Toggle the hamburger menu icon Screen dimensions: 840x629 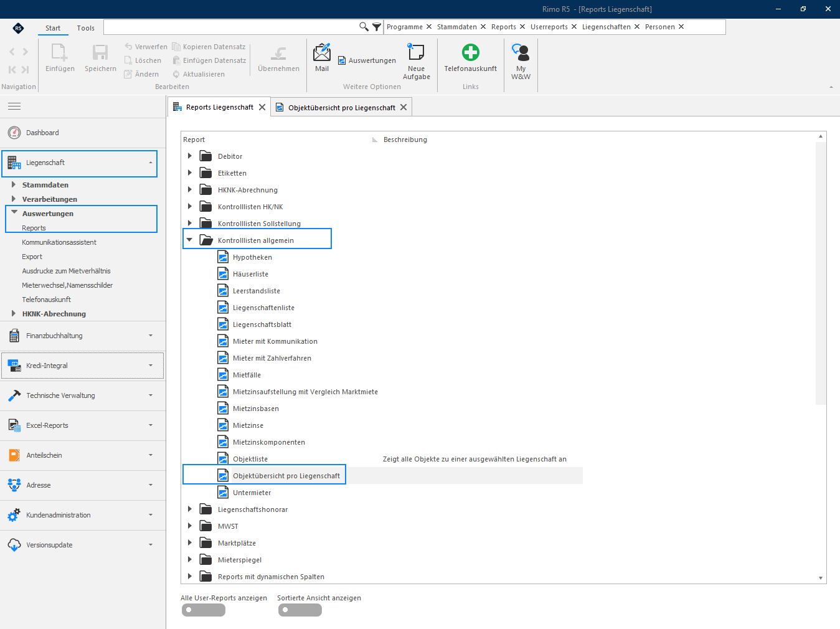(x=14, y=106)
